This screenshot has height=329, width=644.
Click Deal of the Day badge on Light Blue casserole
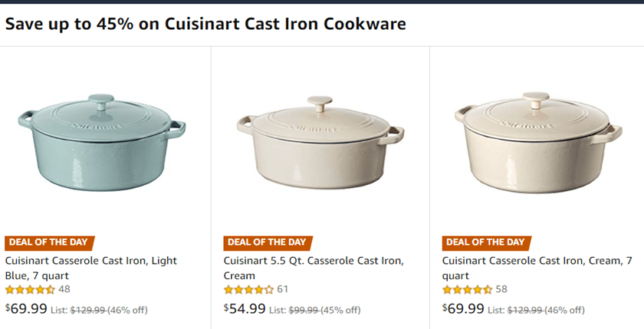49,242
